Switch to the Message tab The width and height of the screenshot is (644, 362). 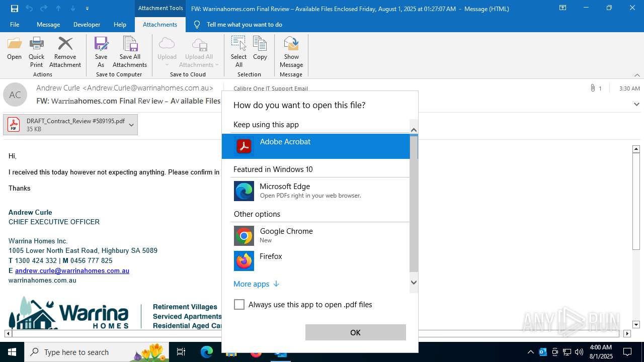(x=48, y=25)
